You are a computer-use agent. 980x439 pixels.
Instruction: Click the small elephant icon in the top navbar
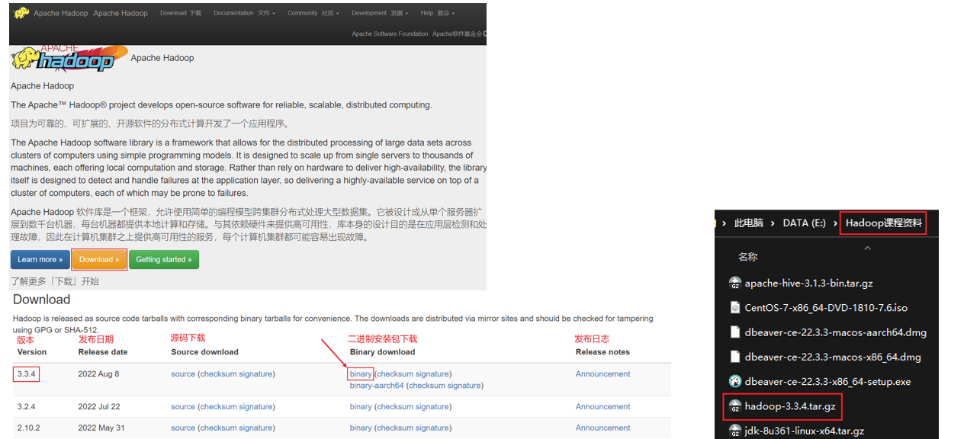pyautogui.click(x=21, y=13)
